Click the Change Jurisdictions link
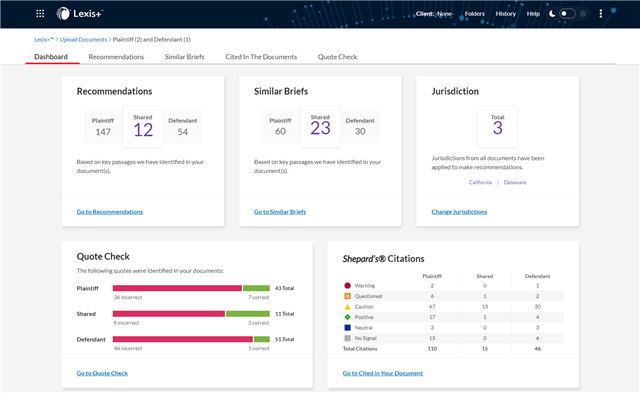The width and height of the screenshot is (640, 393). point(459,212)
